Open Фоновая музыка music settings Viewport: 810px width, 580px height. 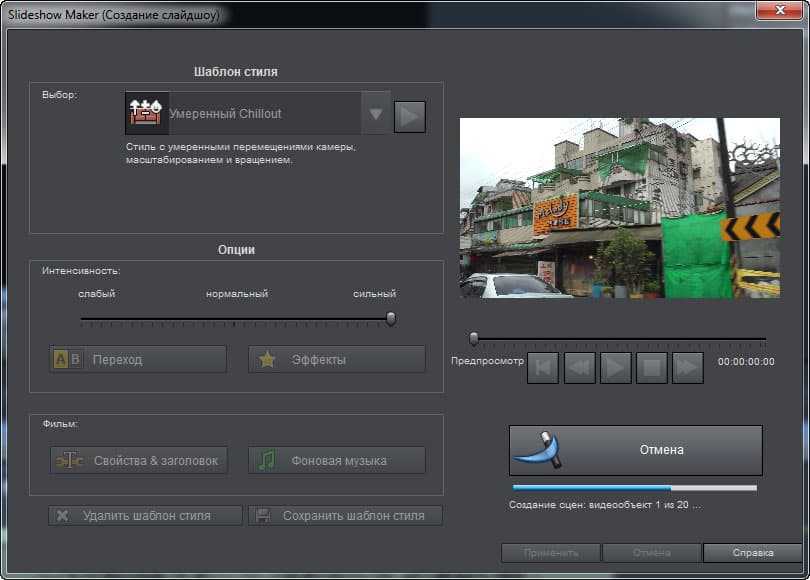point(337,460)
